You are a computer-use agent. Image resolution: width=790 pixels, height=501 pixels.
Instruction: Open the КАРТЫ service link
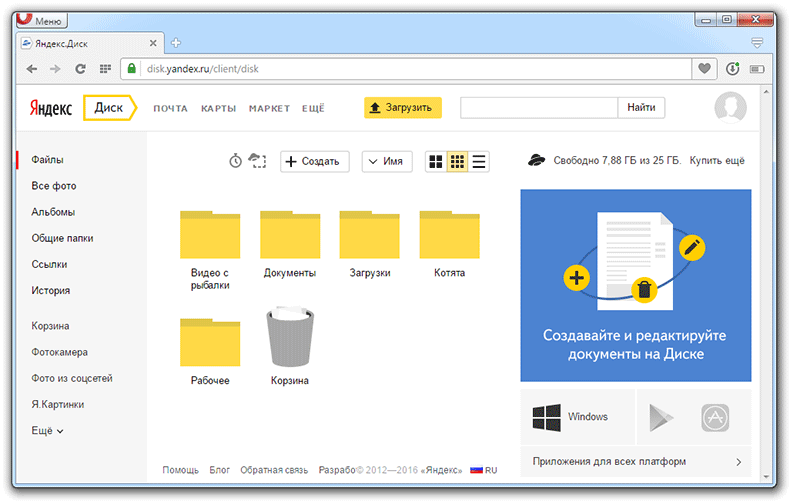tap(218, 108)
